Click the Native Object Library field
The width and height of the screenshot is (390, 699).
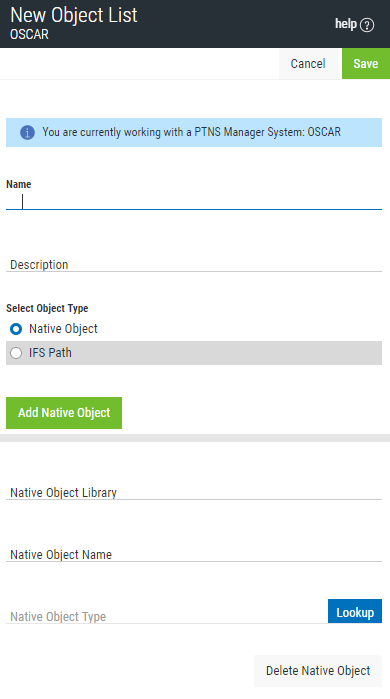point(194,492)
